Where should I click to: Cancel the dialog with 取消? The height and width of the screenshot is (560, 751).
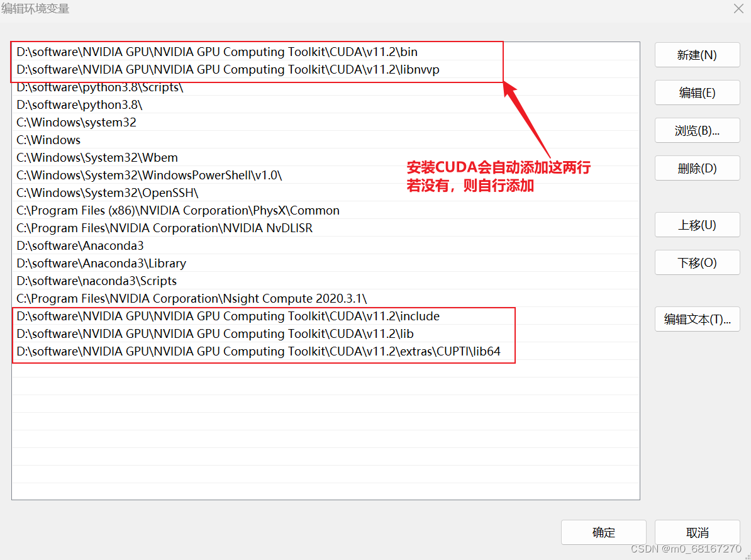coord(697,532)
